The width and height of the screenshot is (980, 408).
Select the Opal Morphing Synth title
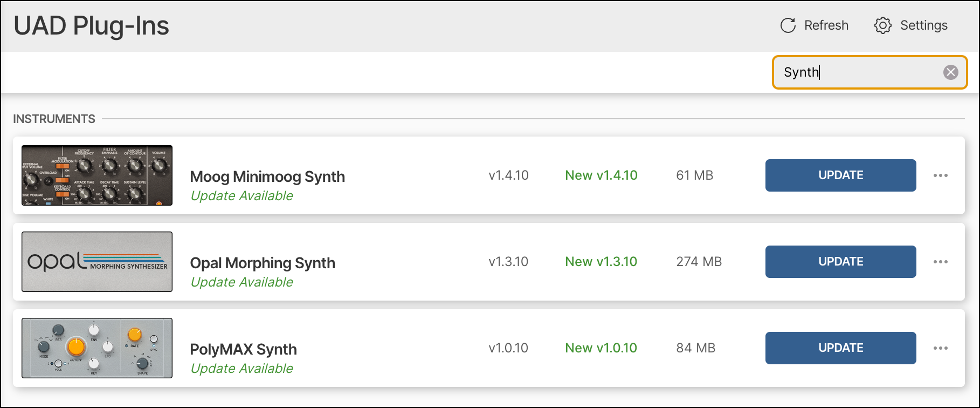coord(263,263)
